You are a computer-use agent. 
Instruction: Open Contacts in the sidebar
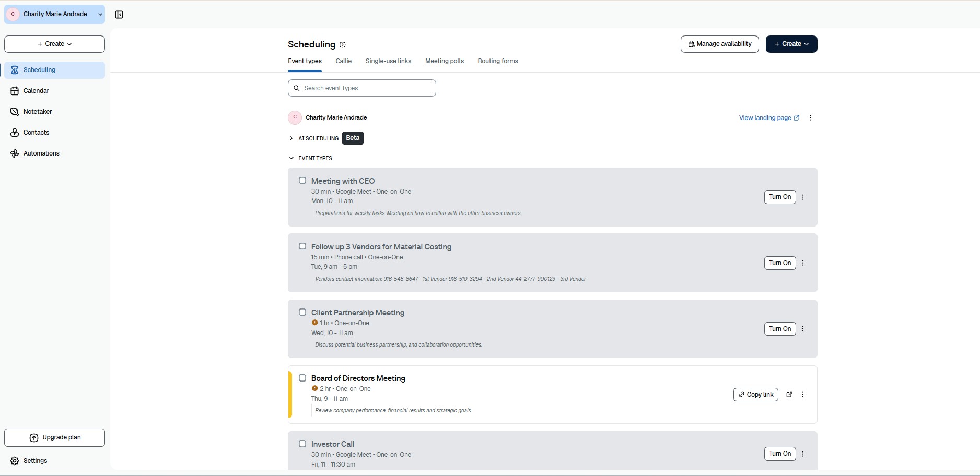(x=54, y=133)
